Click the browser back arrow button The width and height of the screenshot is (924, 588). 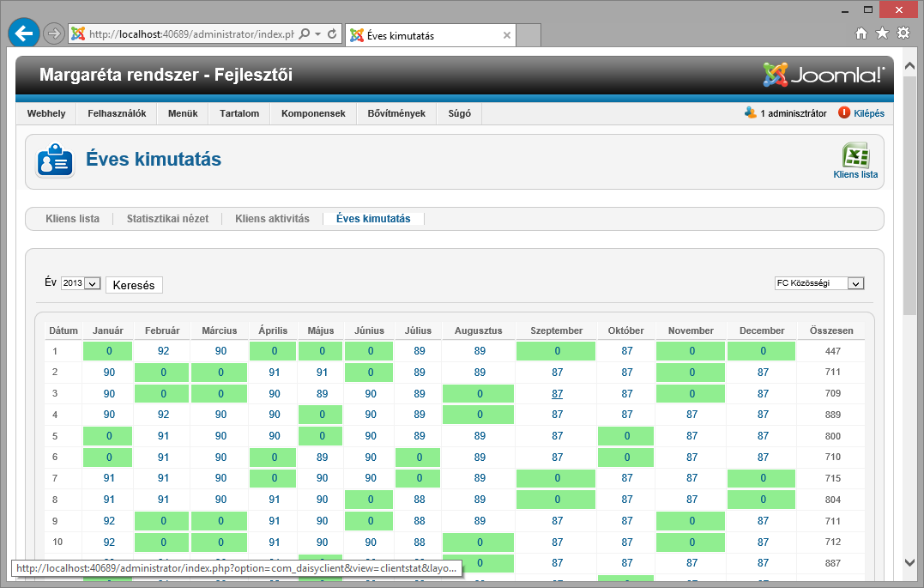[24, 33]
